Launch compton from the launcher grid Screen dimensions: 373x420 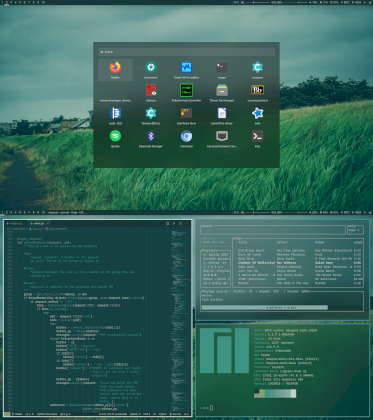(257, 70)
